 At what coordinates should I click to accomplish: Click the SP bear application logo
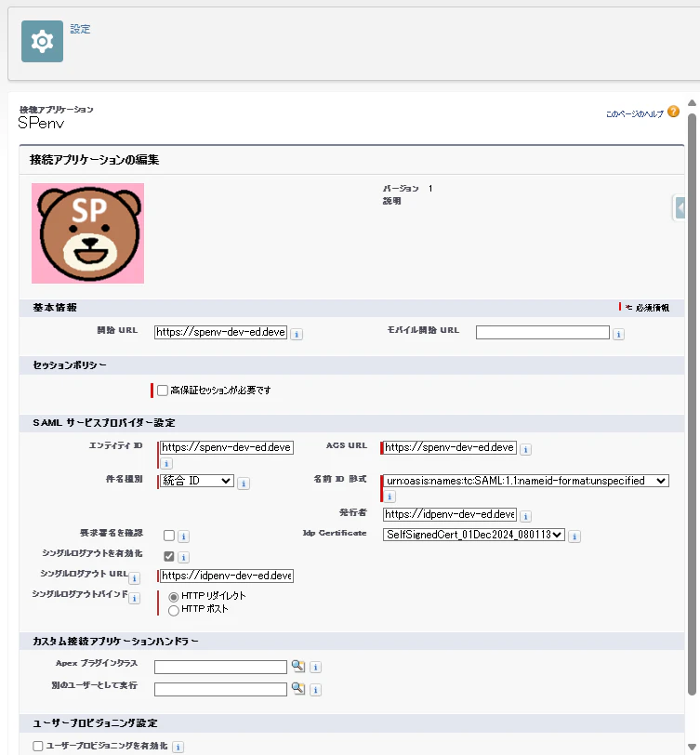pos(87,233)
